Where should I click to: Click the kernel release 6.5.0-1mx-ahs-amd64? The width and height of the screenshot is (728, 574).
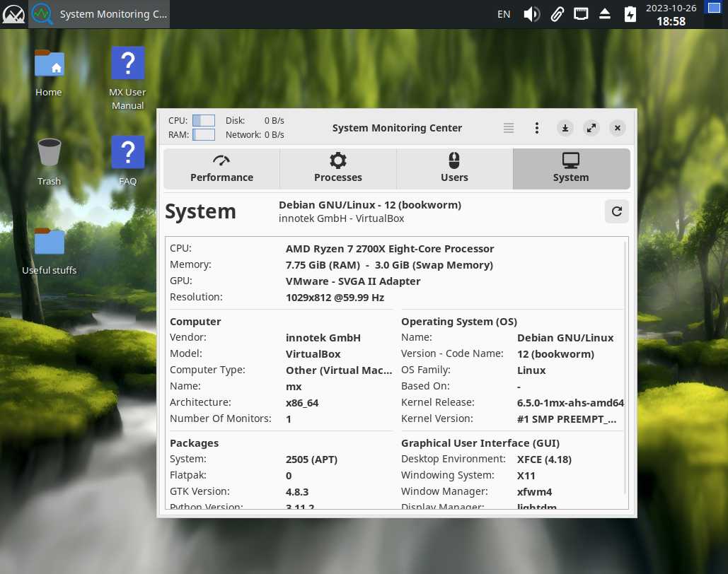(x=570, y=403)
